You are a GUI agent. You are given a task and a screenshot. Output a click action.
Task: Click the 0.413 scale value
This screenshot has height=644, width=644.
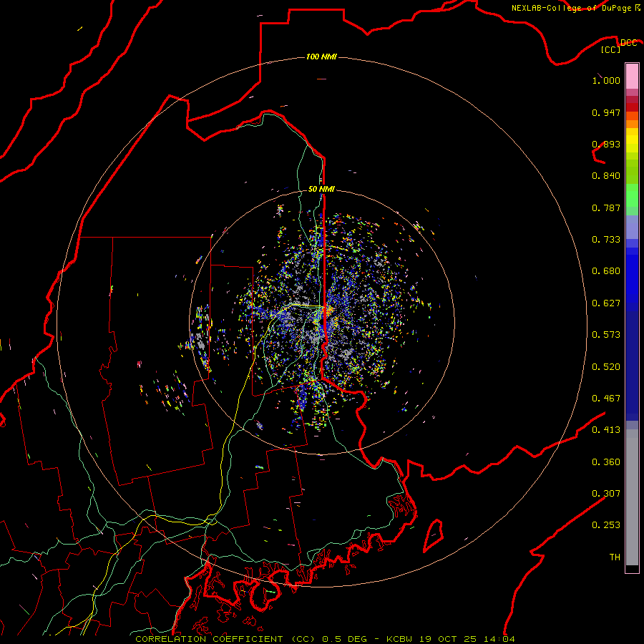click(606, 430)
